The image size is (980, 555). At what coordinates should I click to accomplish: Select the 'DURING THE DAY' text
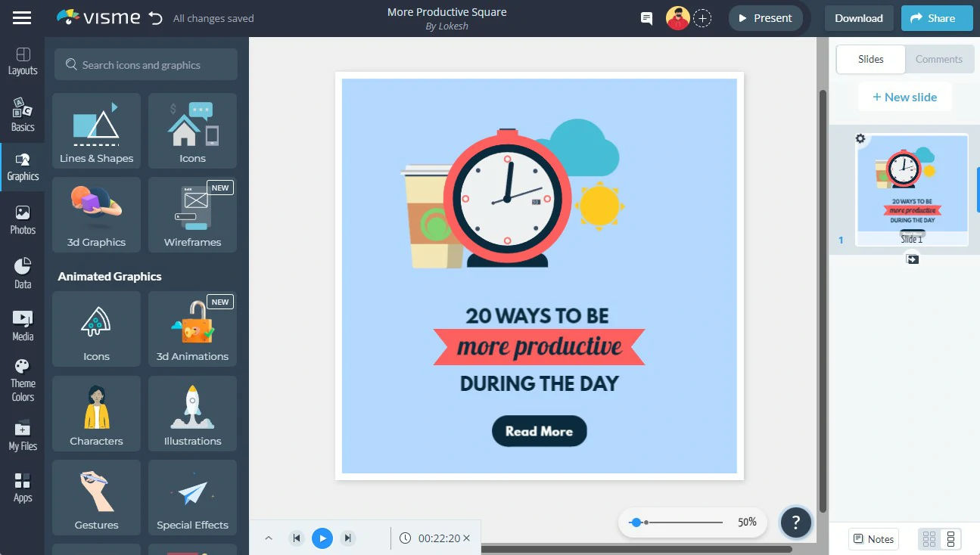[540, 383]
